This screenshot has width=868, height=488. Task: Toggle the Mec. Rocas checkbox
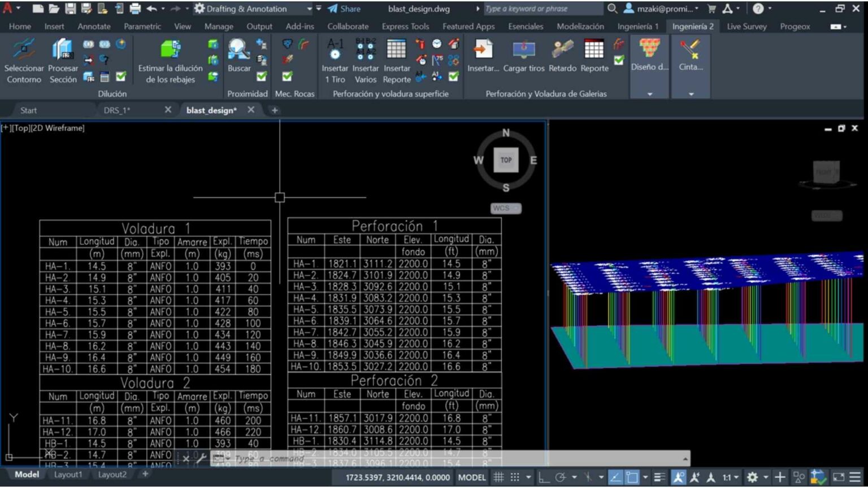point(288,76)
